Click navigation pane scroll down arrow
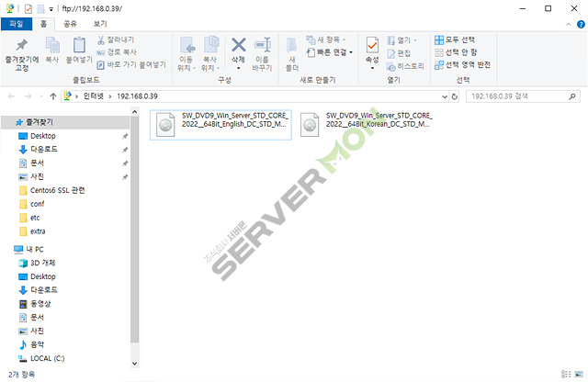588x382 pixels. (x=135, y=364)
